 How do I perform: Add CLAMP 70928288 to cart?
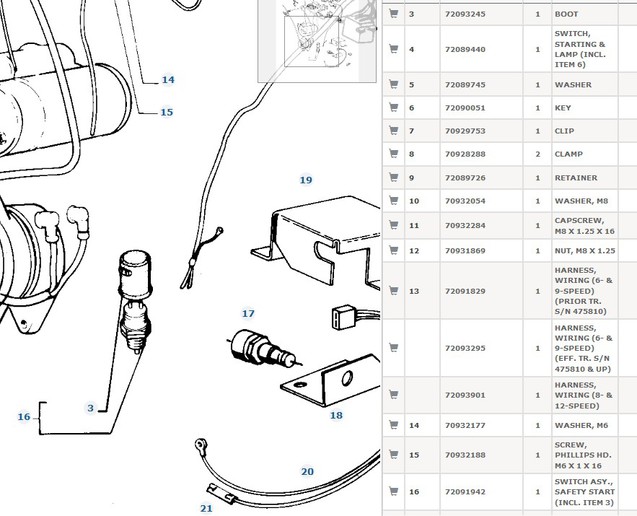(393, 154)
